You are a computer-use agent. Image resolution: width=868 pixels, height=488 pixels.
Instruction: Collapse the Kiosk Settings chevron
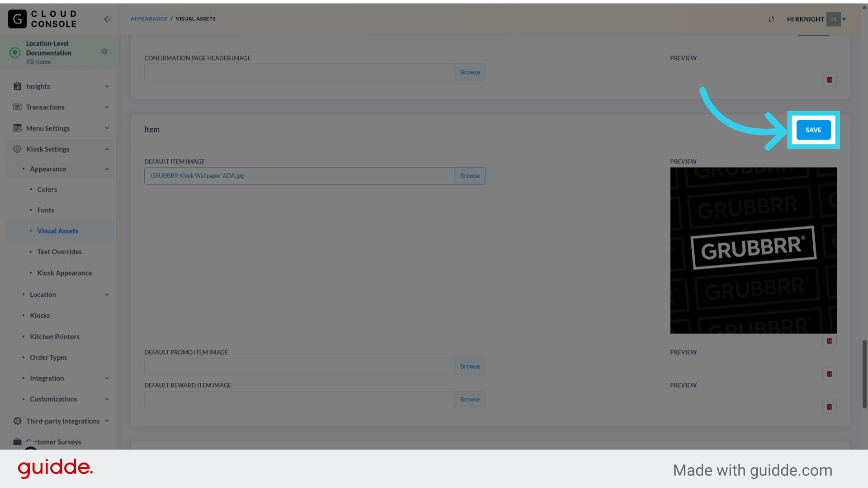point(107,149)
